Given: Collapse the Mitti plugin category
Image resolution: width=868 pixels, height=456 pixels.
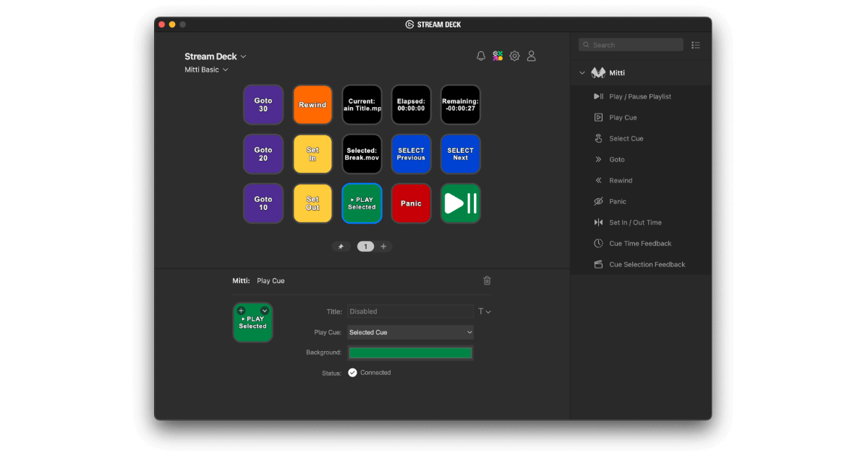Looking at the screenshot, I should tap(582, 72).
